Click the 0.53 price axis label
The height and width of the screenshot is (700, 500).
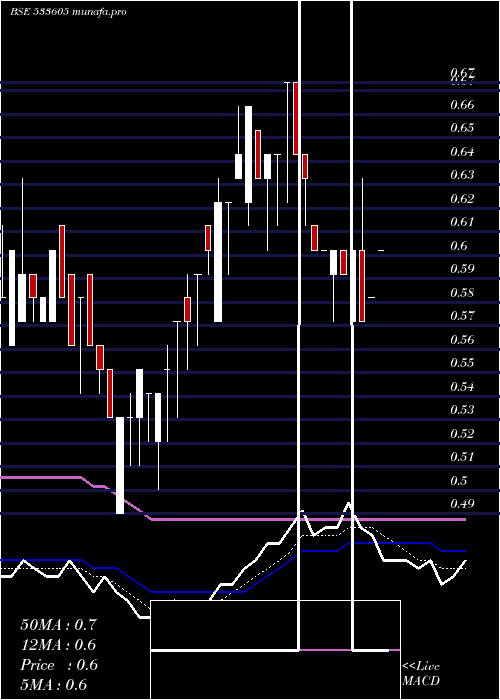pyautogui.click(x=462, y=410)
